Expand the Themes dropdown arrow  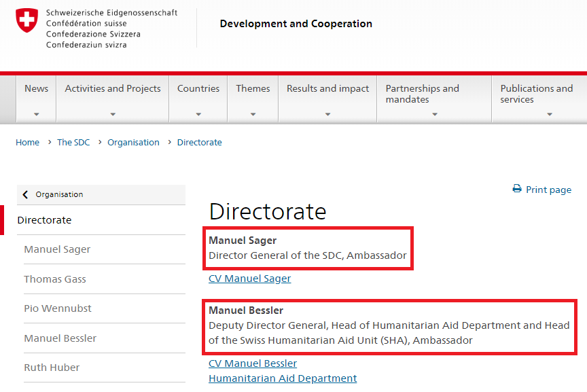click(253, 114)
